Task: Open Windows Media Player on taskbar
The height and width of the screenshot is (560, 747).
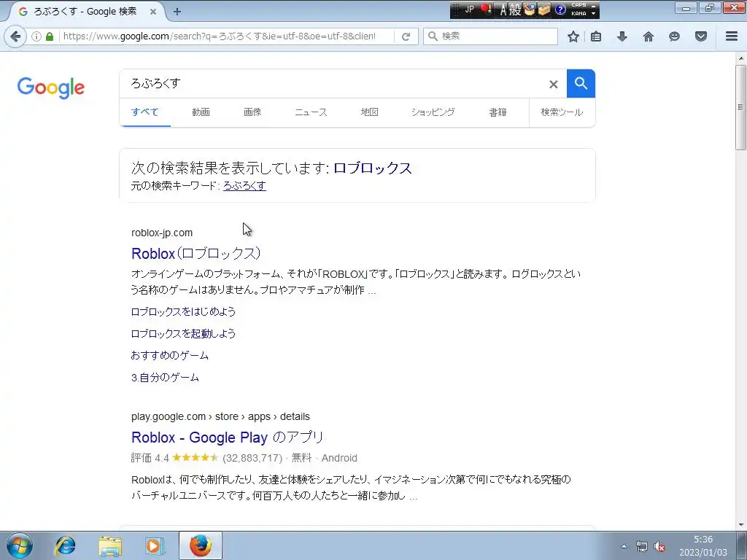Action: click(x=155, y=546)
